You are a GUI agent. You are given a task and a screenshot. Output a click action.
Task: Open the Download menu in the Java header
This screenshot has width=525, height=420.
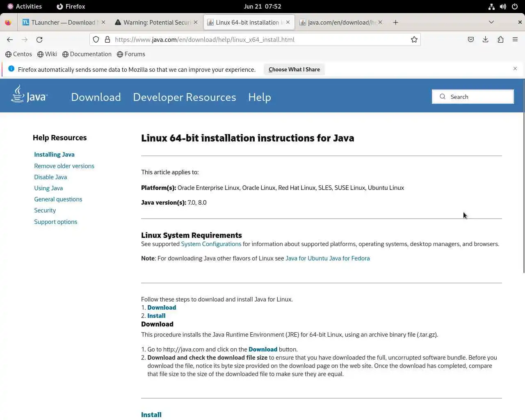[x=96, y=97]
